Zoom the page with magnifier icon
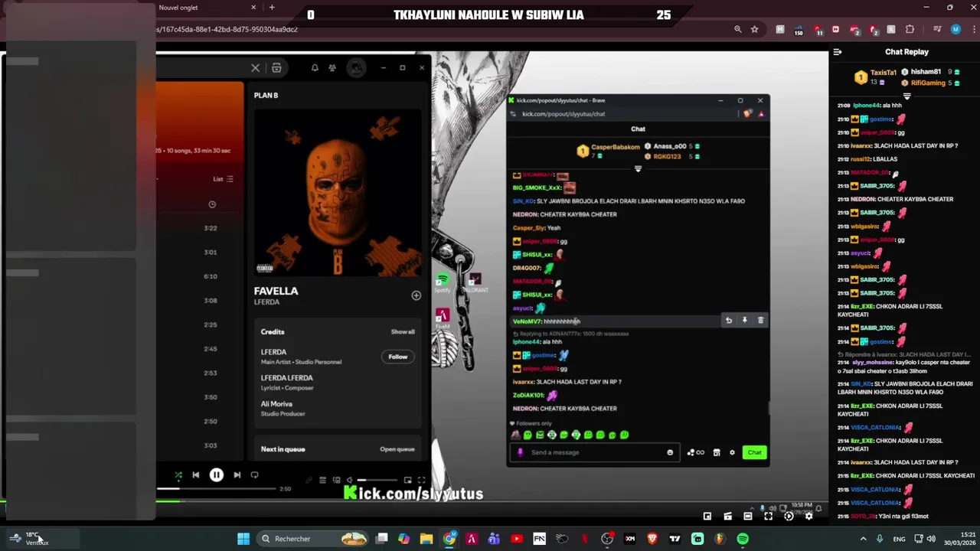 pos(737,29)
